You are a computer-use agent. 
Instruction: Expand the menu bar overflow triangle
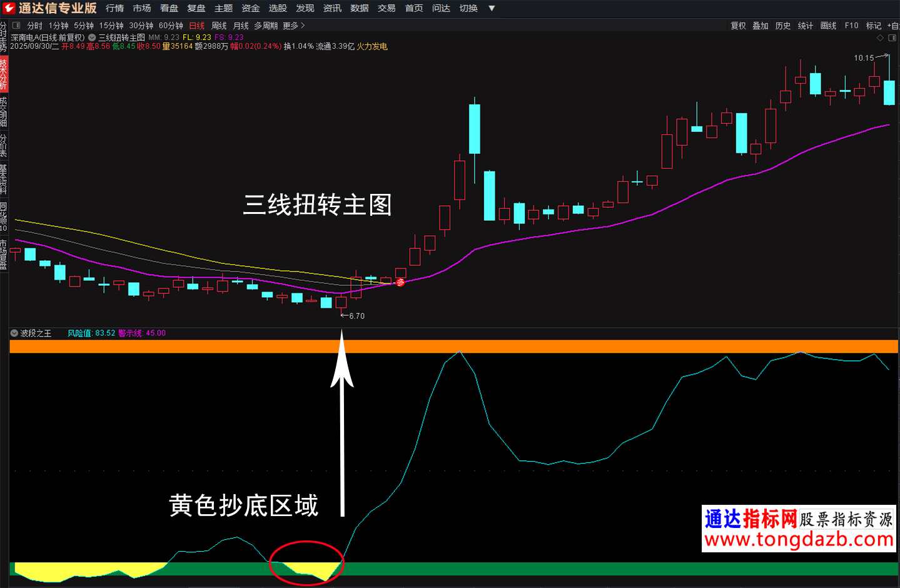[x=492, y=8]
